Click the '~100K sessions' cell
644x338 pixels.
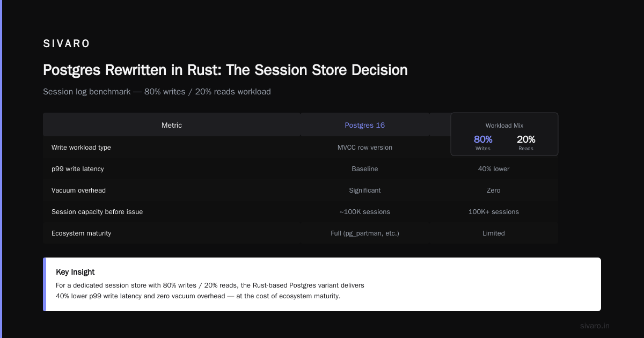click(365, 211)
